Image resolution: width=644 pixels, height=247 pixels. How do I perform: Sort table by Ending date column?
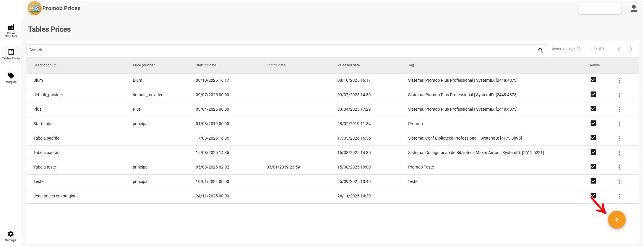pyautogui.click(x=276, y=65)
